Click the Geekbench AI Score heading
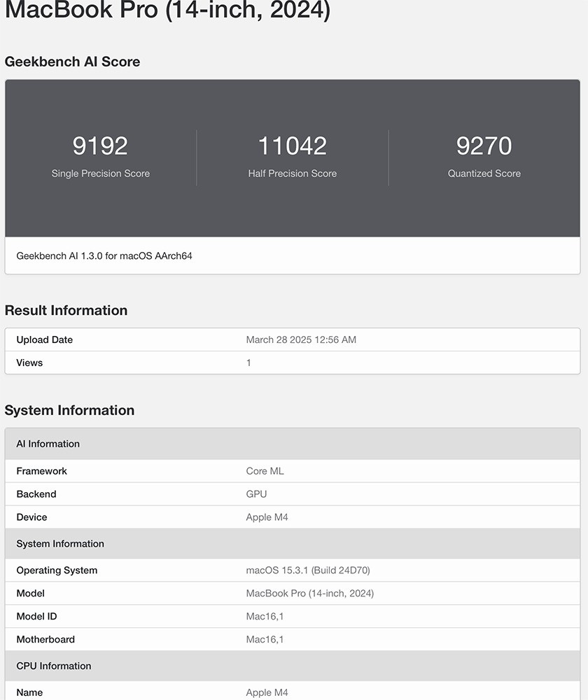The height and width of the screenshot is (700, 588). tap(72, 62)
